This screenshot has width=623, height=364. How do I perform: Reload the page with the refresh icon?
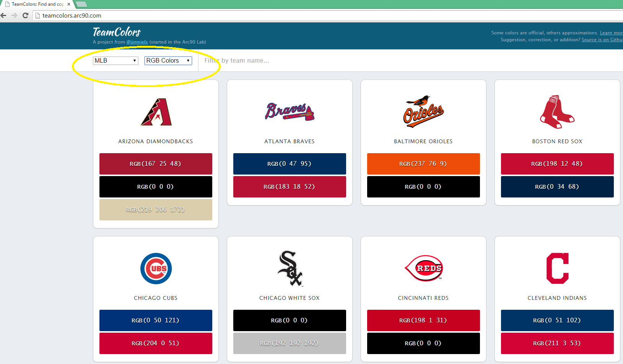[x=26, y=15]
